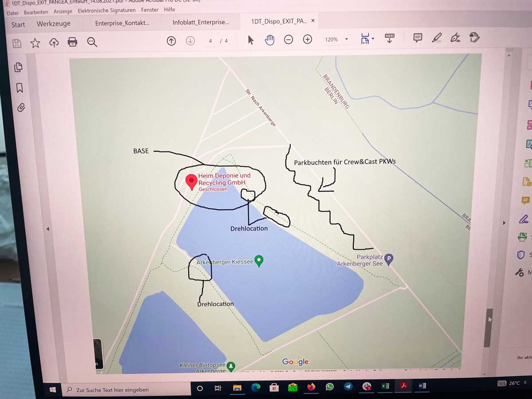532x399 pixels.
Task: Select the Hand pan tool
Action: (x=270, y=40)
